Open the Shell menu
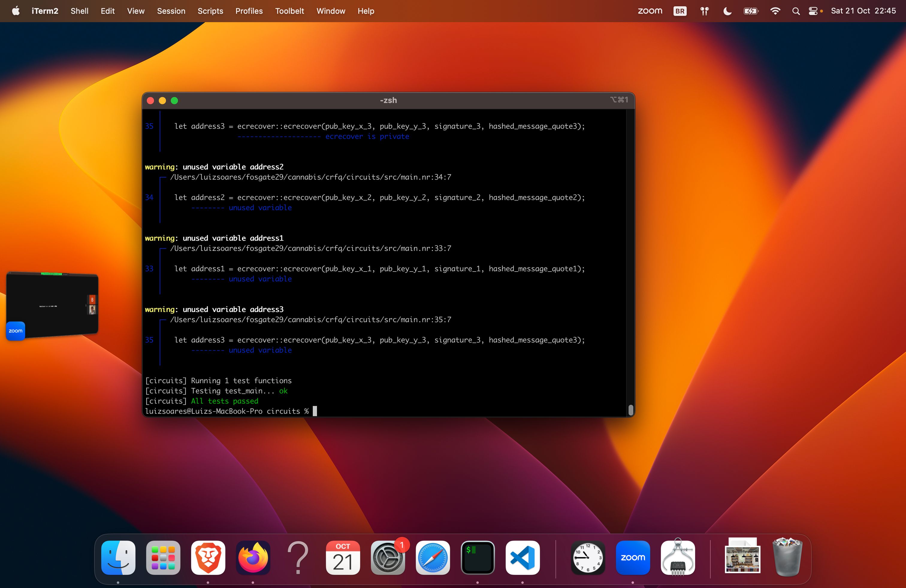The height and width of the screenshot is (588, 906). [79, 11]
